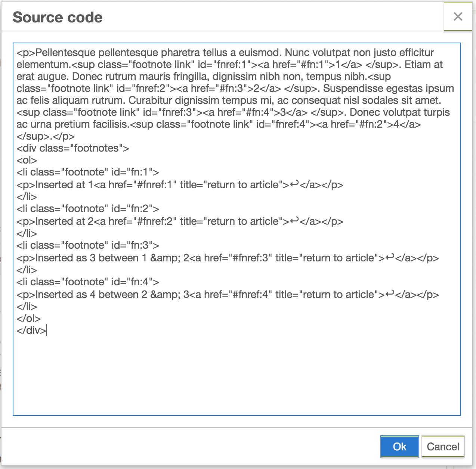Screen dimensions: 476x469
Task: Click the closing '</sup>.</p>' line
Action: (46, 136)
